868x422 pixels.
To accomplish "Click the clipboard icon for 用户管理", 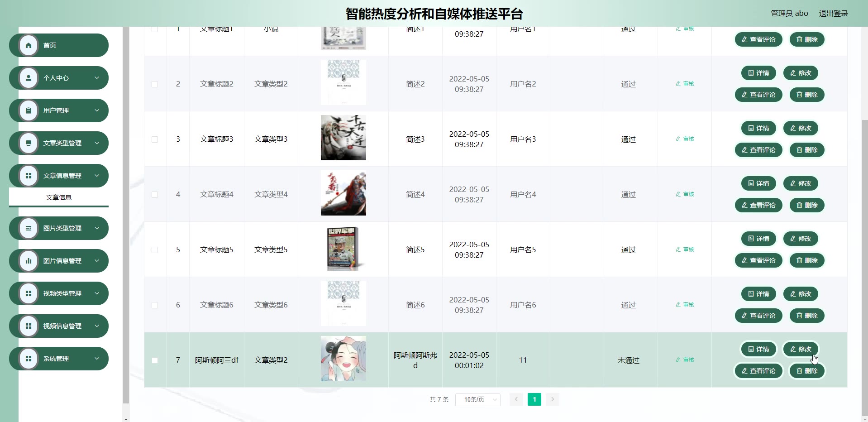I will click(x=29, y=110).
